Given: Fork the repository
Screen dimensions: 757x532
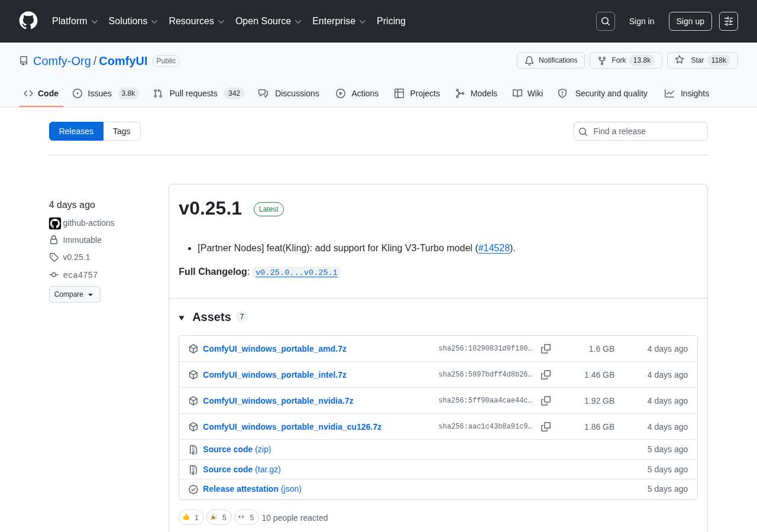Looking at the screenshot, I should tap(626, 60).
